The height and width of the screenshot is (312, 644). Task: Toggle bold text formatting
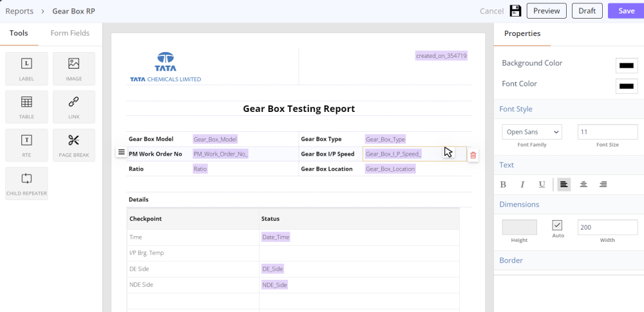(503, 185)
